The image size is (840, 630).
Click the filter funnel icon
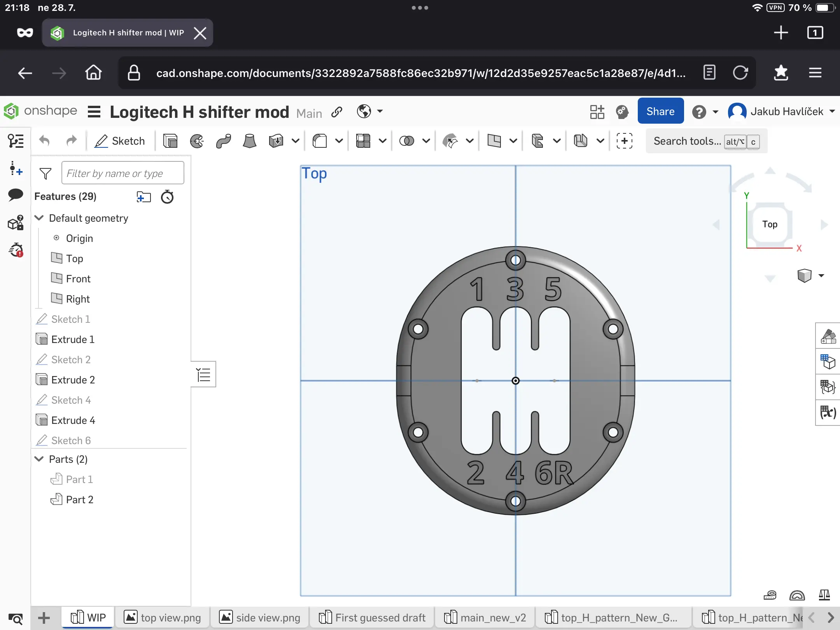pyautogui.click(x=45, y=173)
